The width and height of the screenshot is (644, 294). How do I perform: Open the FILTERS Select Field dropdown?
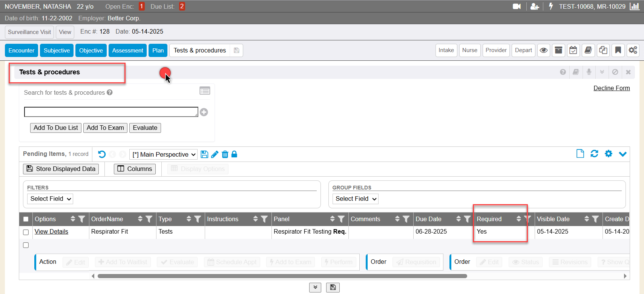50,199
